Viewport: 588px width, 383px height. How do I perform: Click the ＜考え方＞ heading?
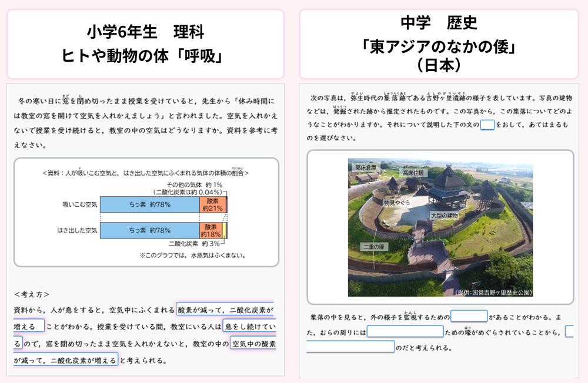32,294
